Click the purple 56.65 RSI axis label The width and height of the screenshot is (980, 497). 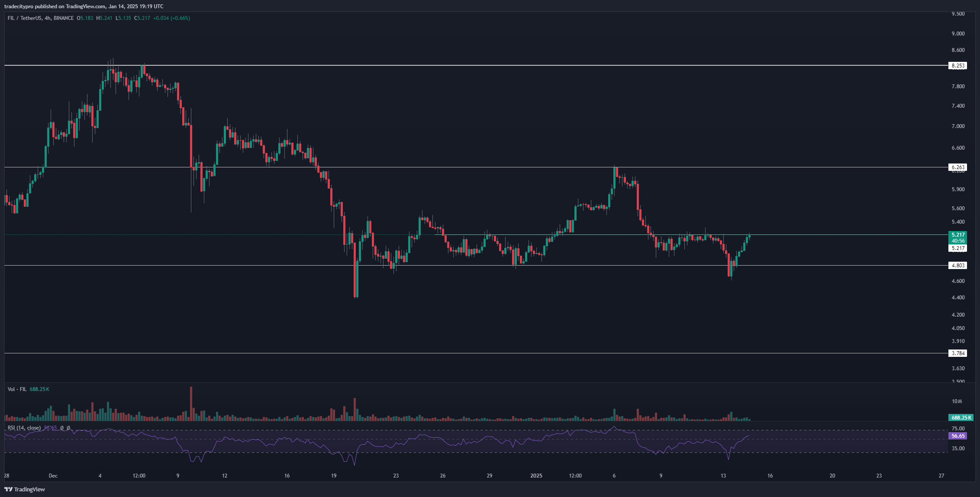tap(957, 436)
